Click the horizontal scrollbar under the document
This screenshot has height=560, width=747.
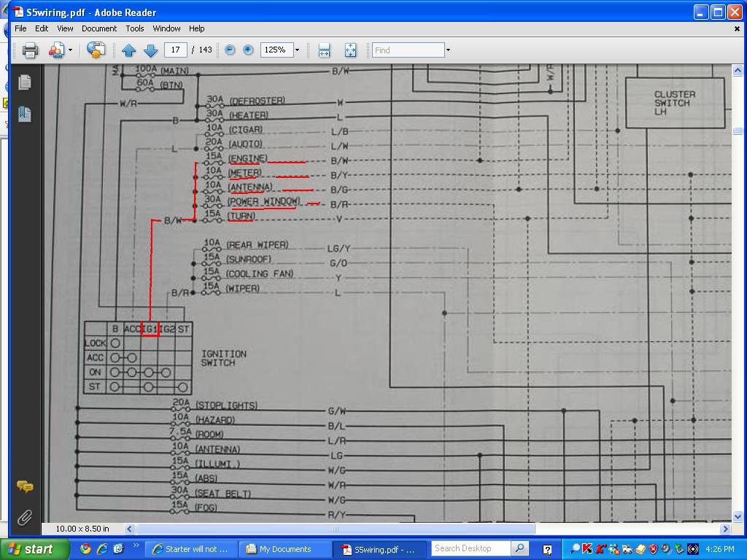click(336, 529)
